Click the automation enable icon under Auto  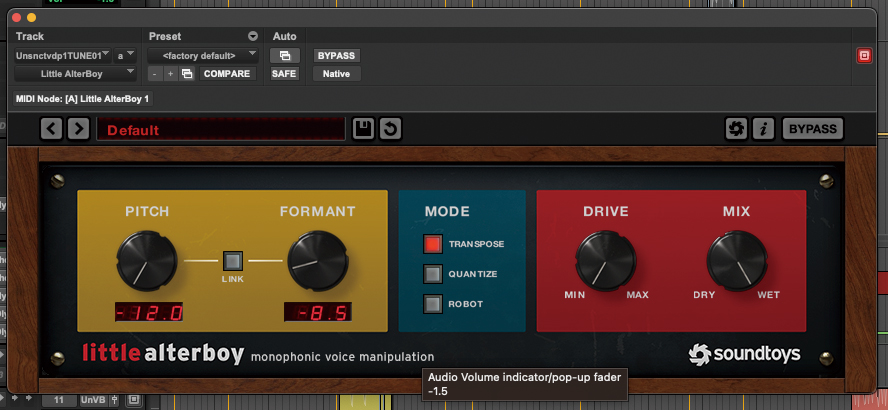(x=284, y=55)
